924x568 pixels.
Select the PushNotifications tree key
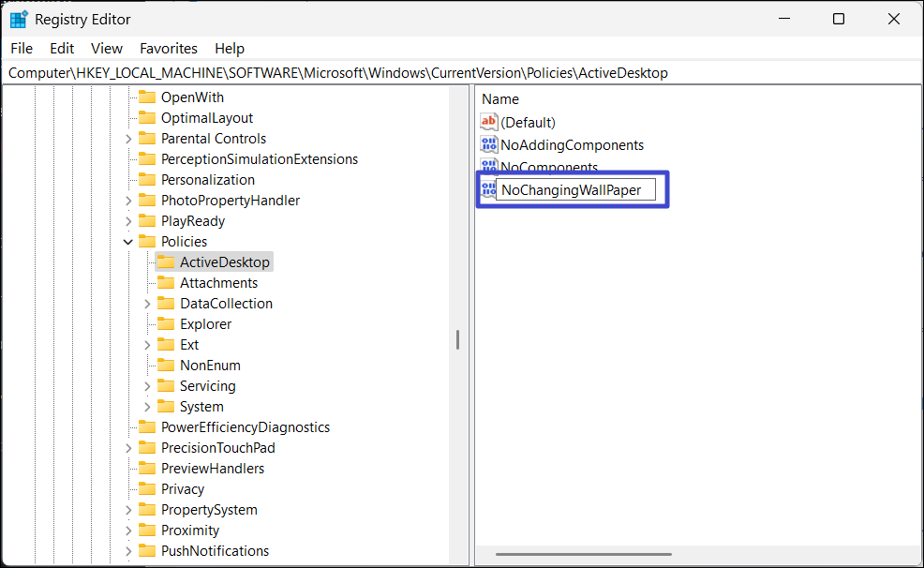(x=216, y=551)
